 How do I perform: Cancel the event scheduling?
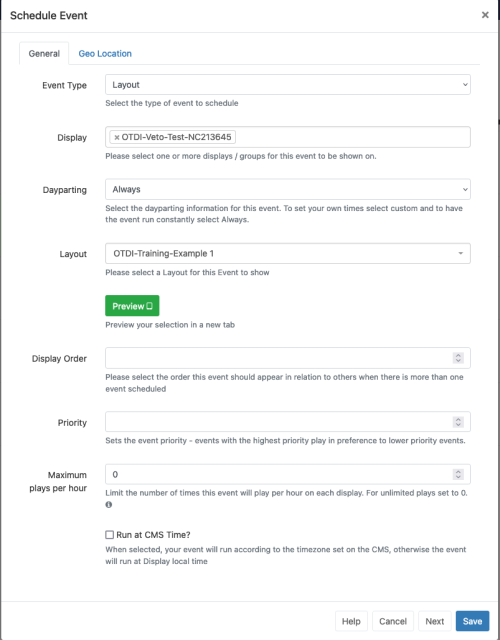(x=393, y=621)
